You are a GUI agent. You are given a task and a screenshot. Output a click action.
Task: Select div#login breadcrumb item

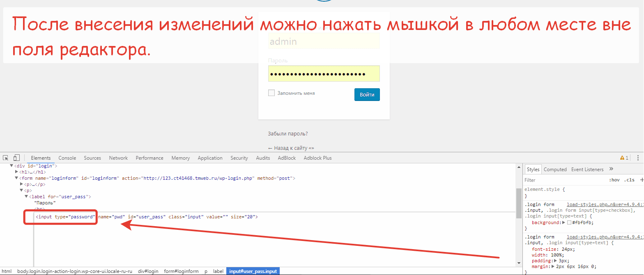[x=148, y=271]
